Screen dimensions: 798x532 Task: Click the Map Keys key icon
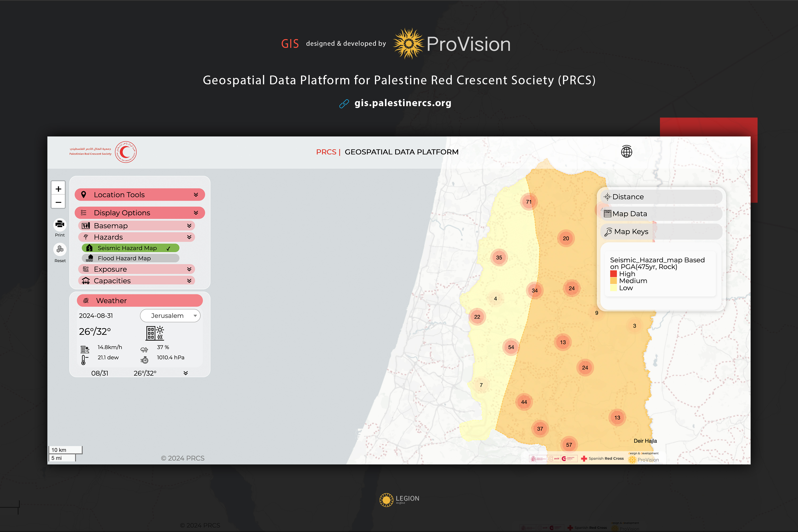608,232
